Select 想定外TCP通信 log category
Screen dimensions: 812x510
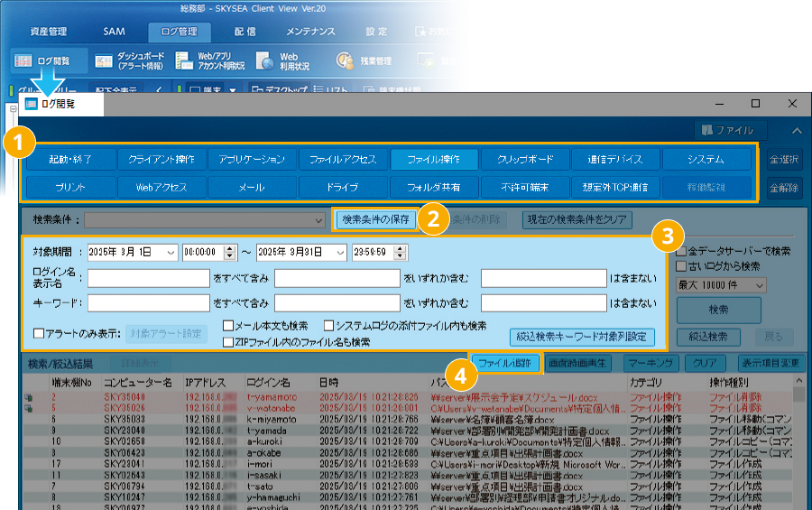615,187
